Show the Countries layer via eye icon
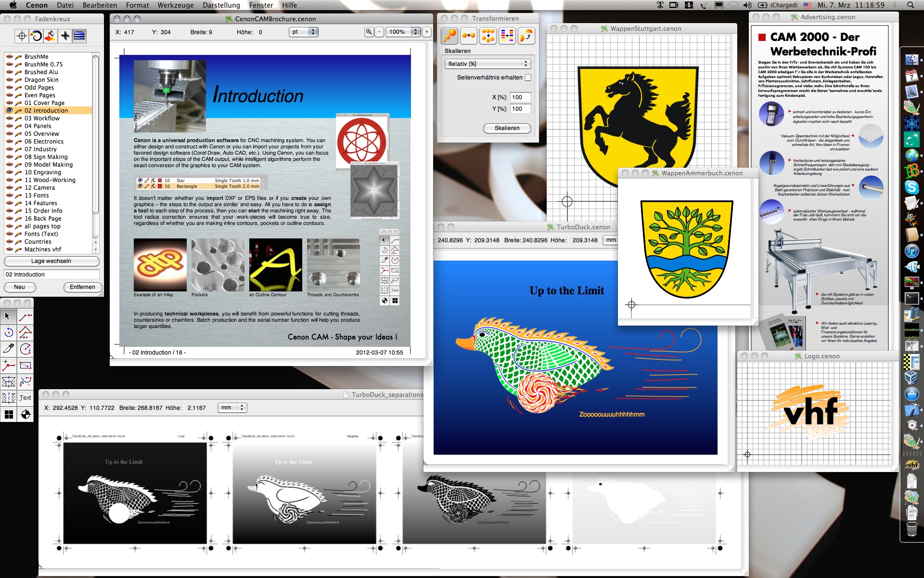The height and width of the screenshot is (578, 924). click(x=9, y=241)
